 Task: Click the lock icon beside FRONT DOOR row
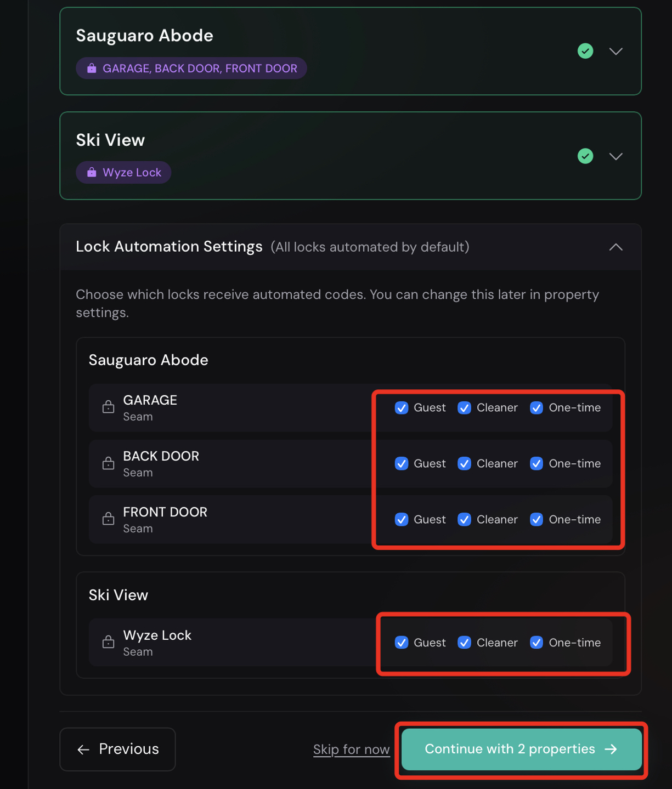coord(108,519)
